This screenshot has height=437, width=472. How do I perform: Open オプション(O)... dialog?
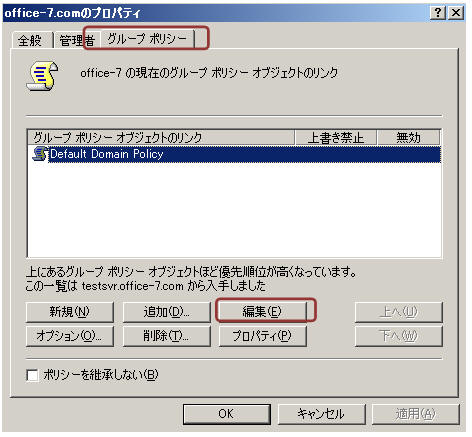click(x=70, y=336)
